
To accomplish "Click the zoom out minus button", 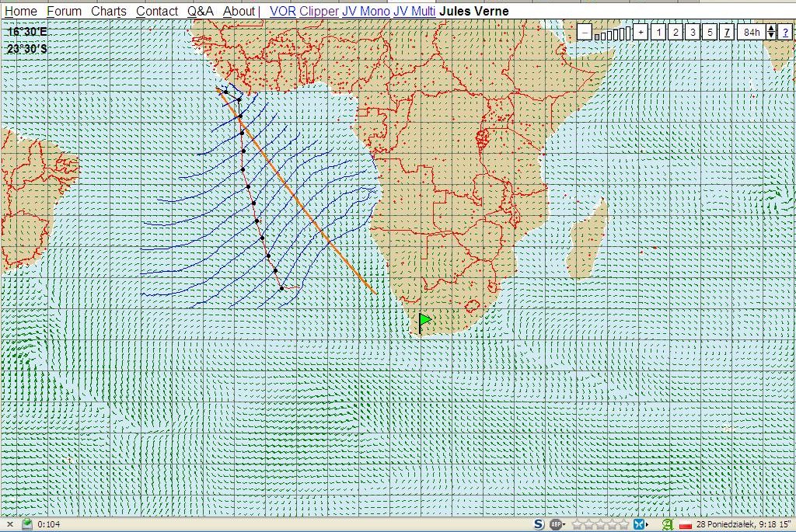I will pos(584,32).
